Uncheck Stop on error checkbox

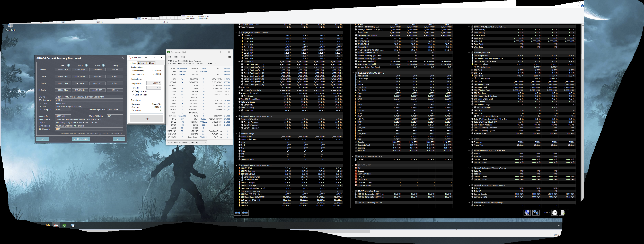pyautogui.click(x=133, y=95)
